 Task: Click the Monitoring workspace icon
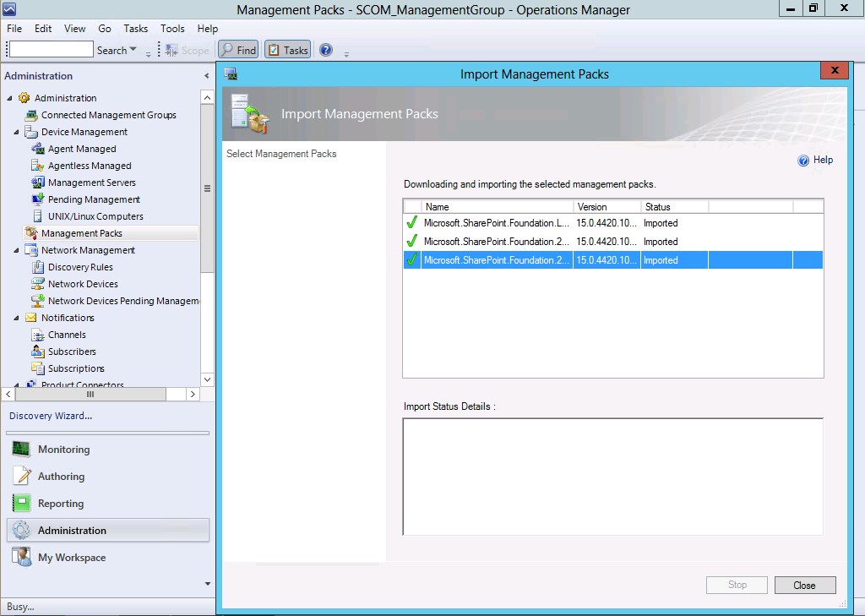[21, 450]
